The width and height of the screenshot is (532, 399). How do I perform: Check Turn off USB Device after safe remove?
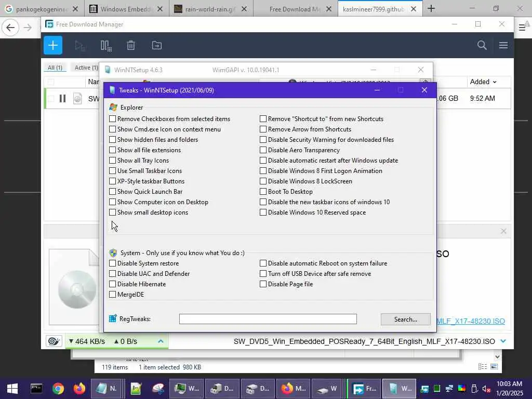pos(263,273)
